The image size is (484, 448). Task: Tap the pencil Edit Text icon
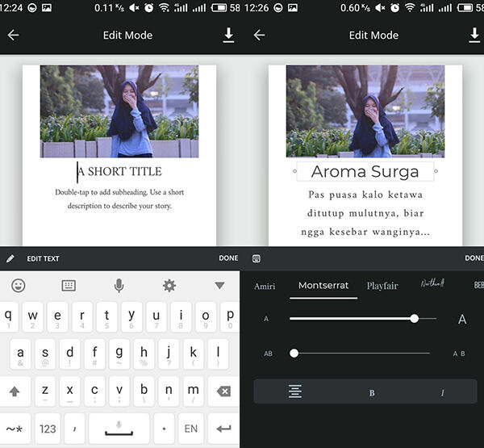coord(10,258)
